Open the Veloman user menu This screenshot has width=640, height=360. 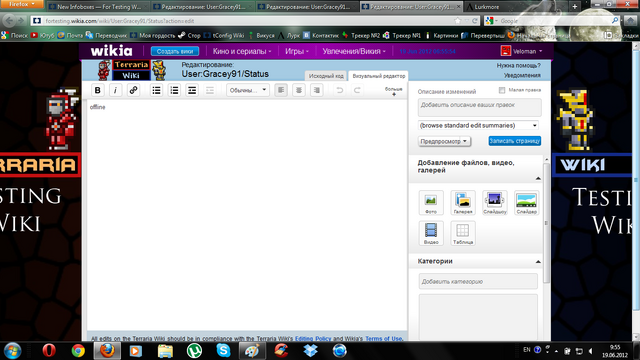point(522,51)
